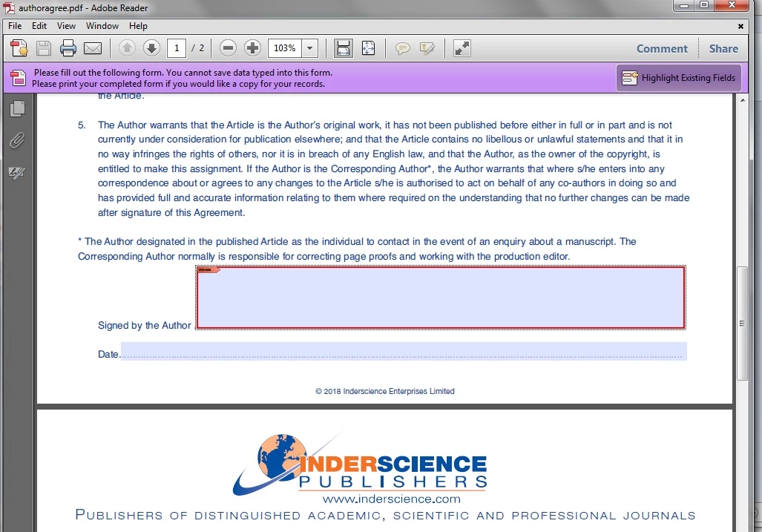Go to previous page arrow
Screen dimensions: 762x532
[x=128, y=48]
